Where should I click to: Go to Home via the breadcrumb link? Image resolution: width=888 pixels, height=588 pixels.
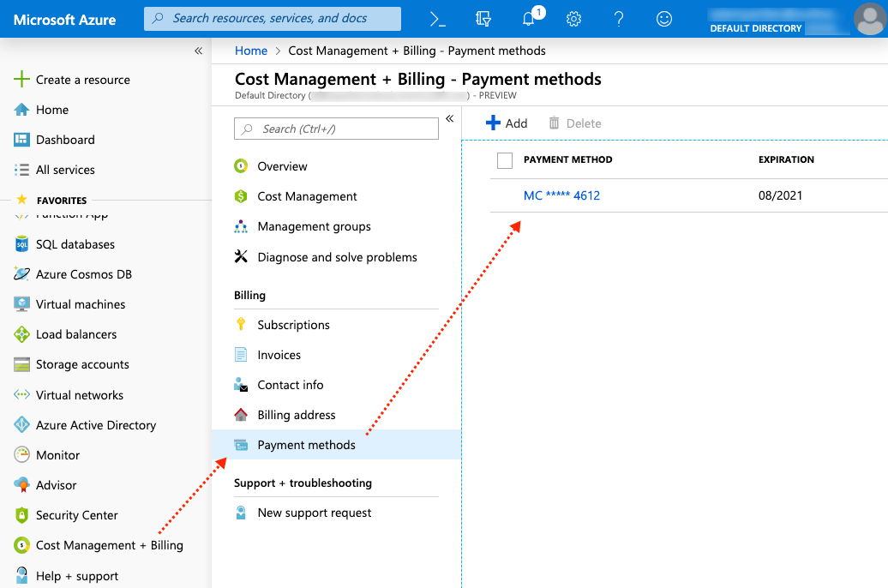251,51
